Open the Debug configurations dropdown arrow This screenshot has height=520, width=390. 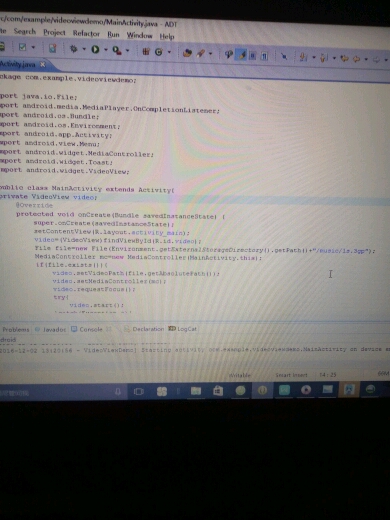pyautogui.click(x=84, y=49)
